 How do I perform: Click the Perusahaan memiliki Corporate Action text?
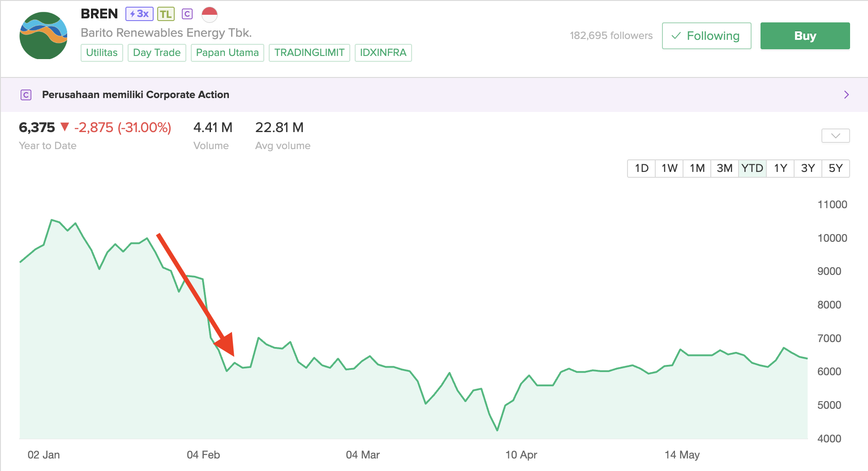point(136,95)
